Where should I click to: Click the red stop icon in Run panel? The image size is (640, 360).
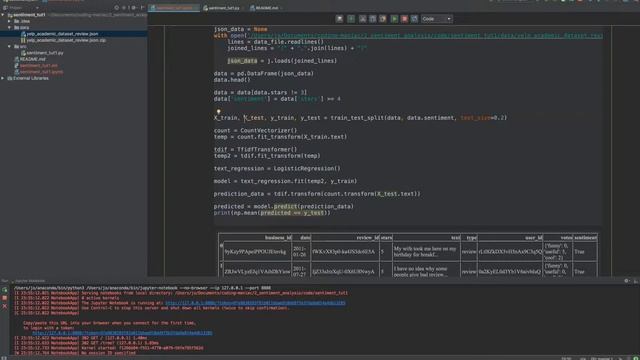tap(4, 298)
